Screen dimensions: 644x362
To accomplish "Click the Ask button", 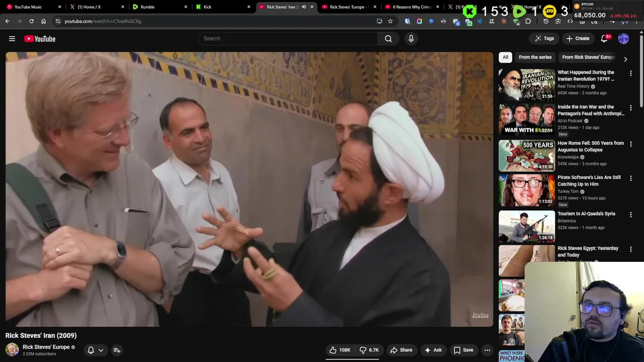I will point(433,350).
